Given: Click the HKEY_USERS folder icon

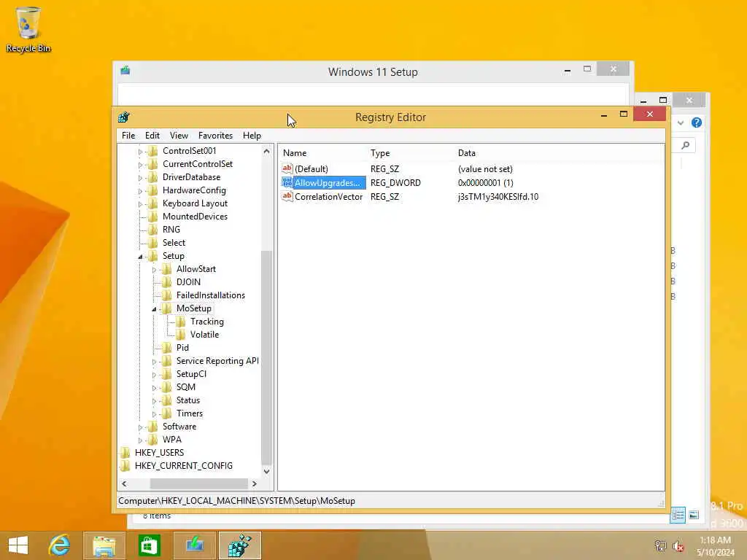Looking at the screenshot, I should [x=125, y=452].
